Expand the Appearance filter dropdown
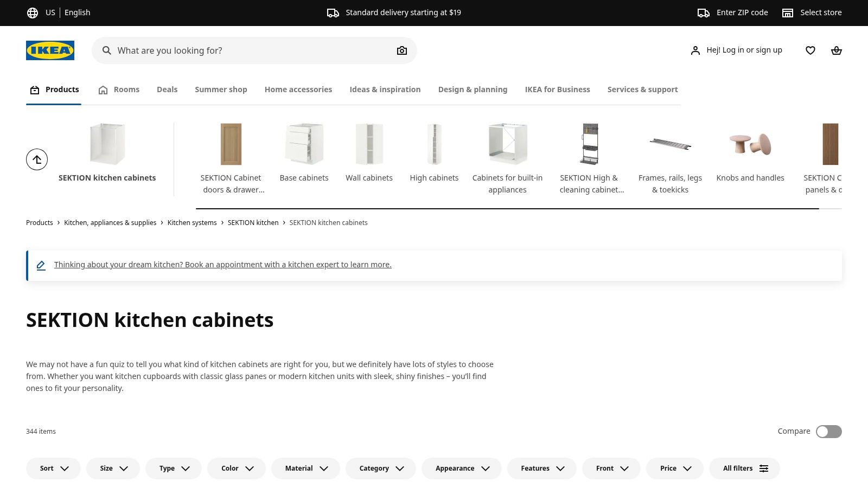Screen dimensions: 868x488 click(462, 468)
